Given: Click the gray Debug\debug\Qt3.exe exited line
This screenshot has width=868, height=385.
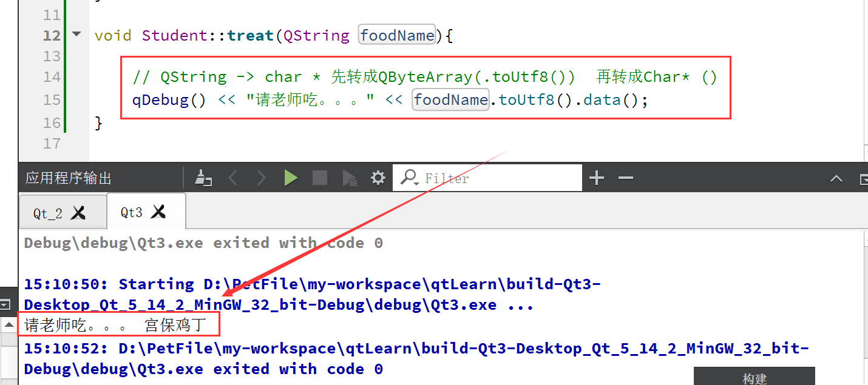Looking at the screenshot, I should [x=203, y=243].
